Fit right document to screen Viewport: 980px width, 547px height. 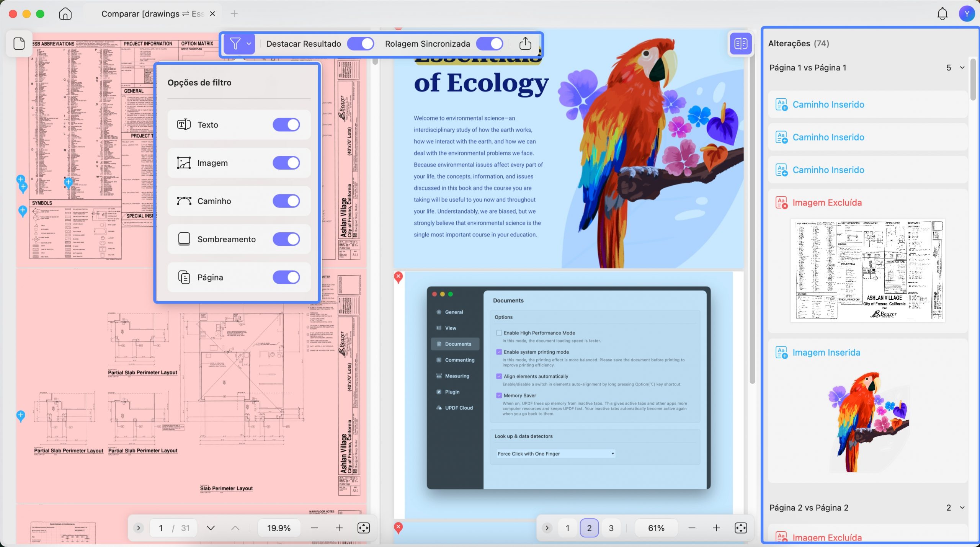tap(741, 528)
